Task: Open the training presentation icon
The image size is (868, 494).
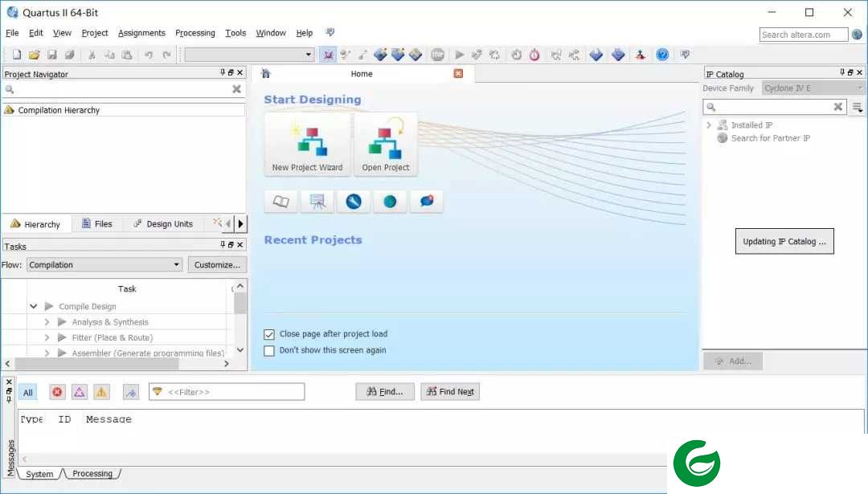Action: 317,202
